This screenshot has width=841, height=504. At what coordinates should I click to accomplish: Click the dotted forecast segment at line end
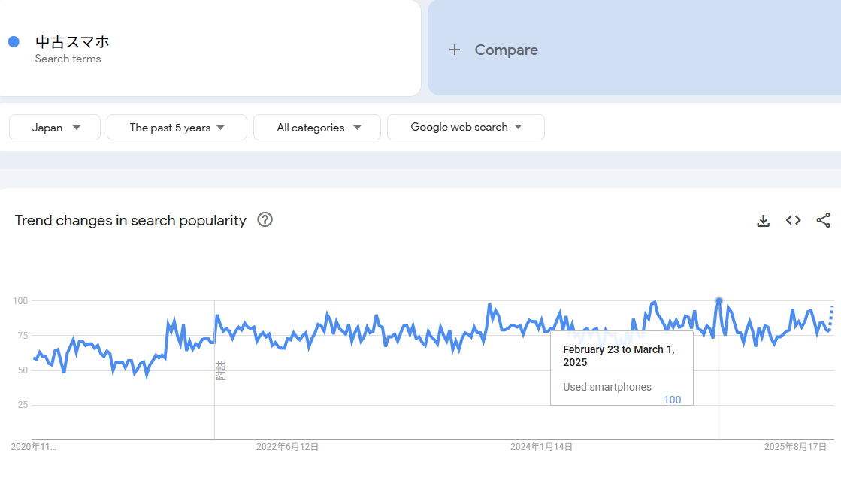pyautogui.click(x=831, y=315)
